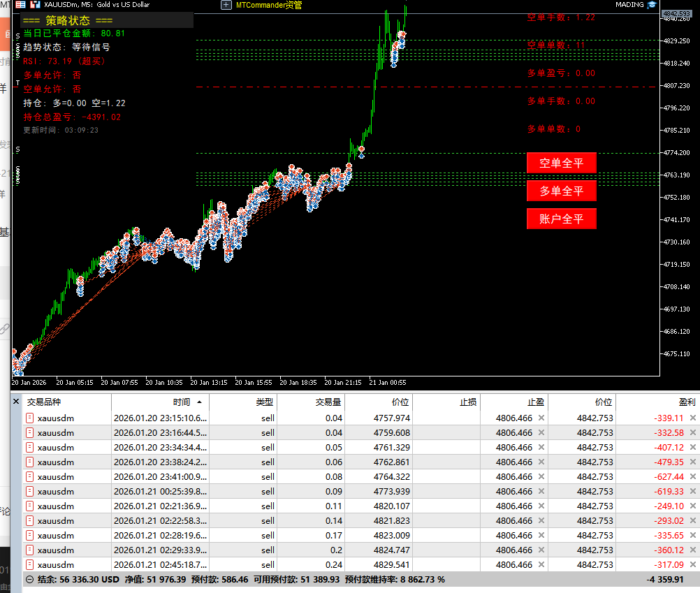The width and height of the screenshot is (700, 593).
Task: Click the red dash-dot take-profit line on chart
Action: pyautogui.click(x=428, y=87)
